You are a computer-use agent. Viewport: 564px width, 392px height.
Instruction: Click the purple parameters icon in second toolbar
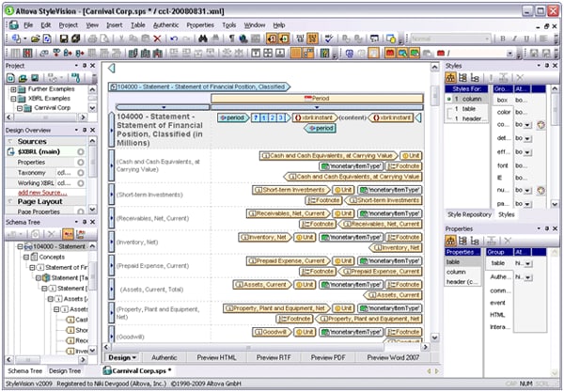(x=350, y=54)
